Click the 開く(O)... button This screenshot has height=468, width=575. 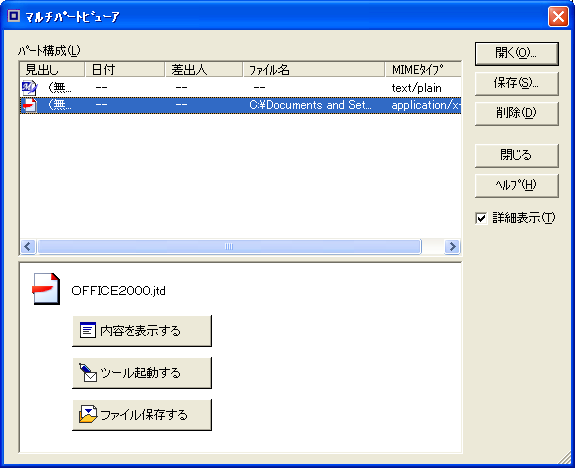point(516,54)
